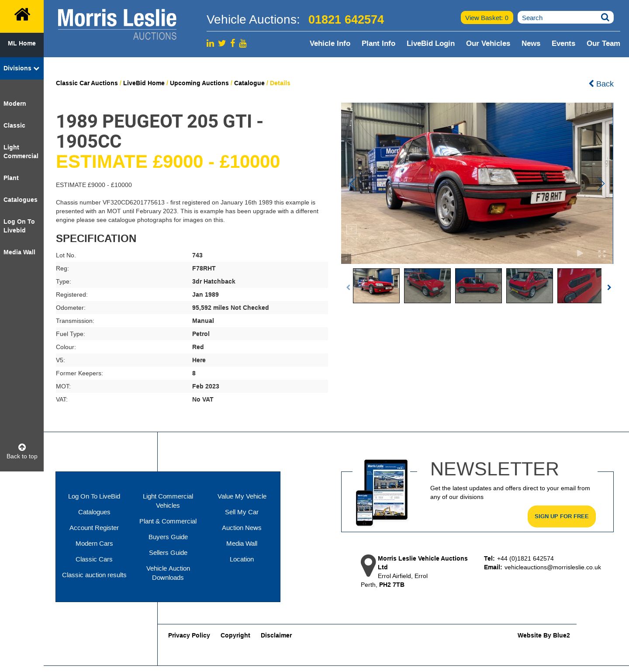The height and width of the screenshot is (672, 629).
Task: Click the Back to top arrow icon
Action: (x=22, y=447)
